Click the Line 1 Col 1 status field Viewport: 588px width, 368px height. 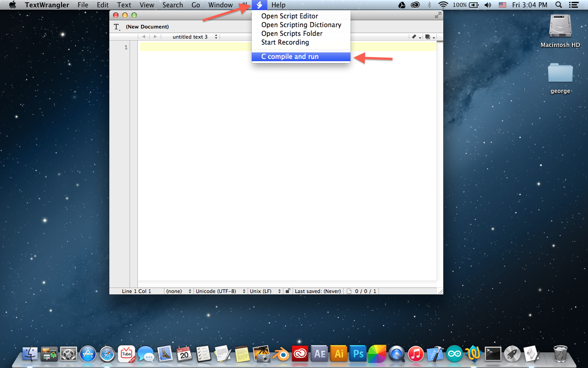[136, 291]
